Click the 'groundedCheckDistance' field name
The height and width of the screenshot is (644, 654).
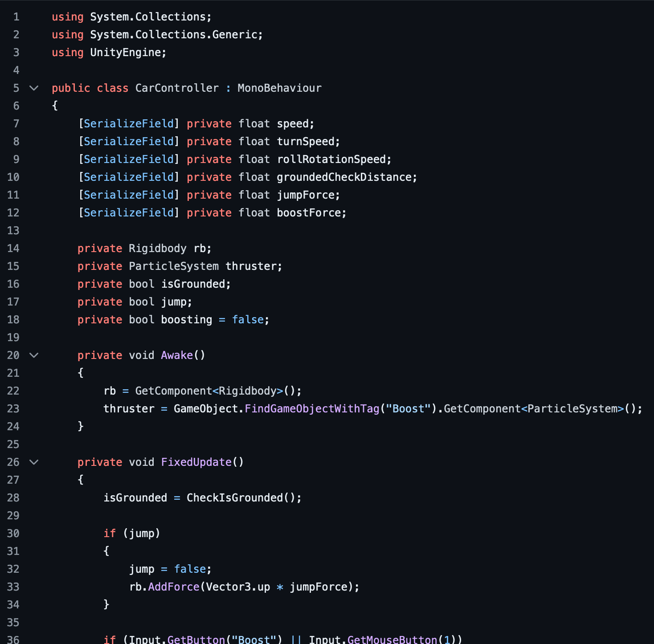coord(344,177)
